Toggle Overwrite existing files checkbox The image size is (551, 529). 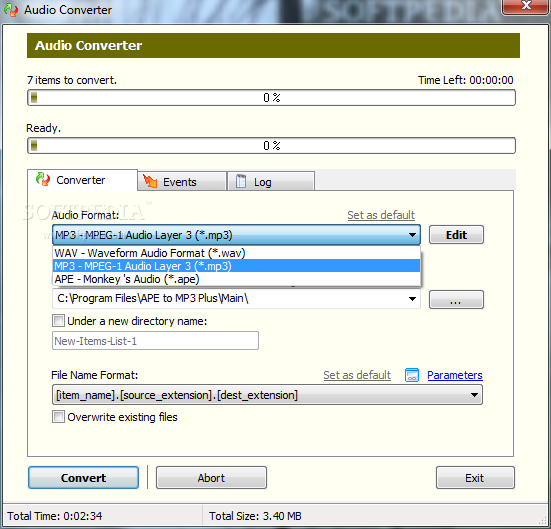(58, 417)
